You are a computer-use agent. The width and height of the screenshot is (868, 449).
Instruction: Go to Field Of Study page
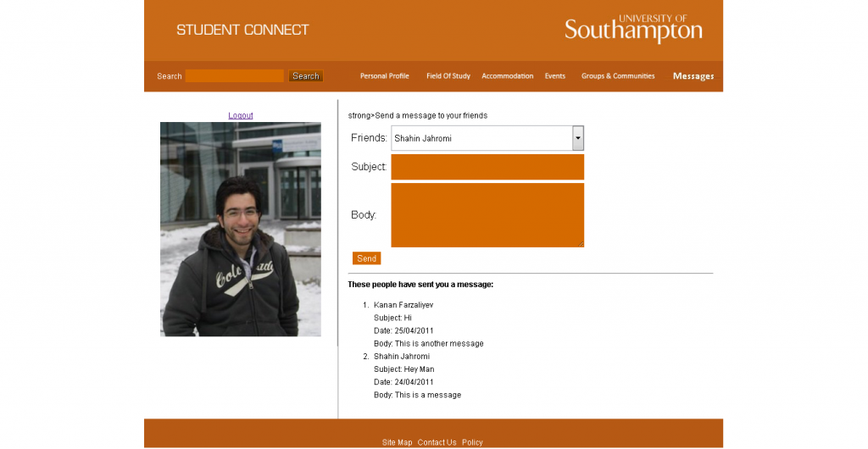[448, 76]
